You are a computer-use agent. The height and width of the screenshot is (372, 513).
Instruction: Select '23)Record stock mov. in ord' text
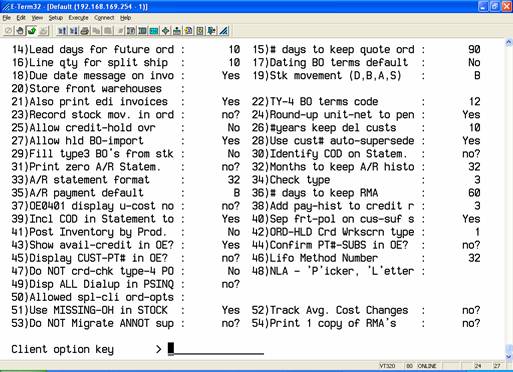tap(93, 114)
